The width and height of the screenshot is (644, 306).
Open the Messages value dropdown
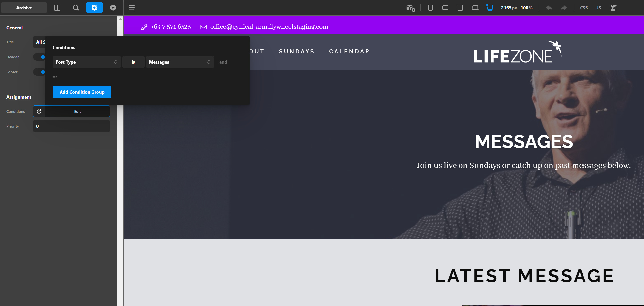(x=180, y=62)
